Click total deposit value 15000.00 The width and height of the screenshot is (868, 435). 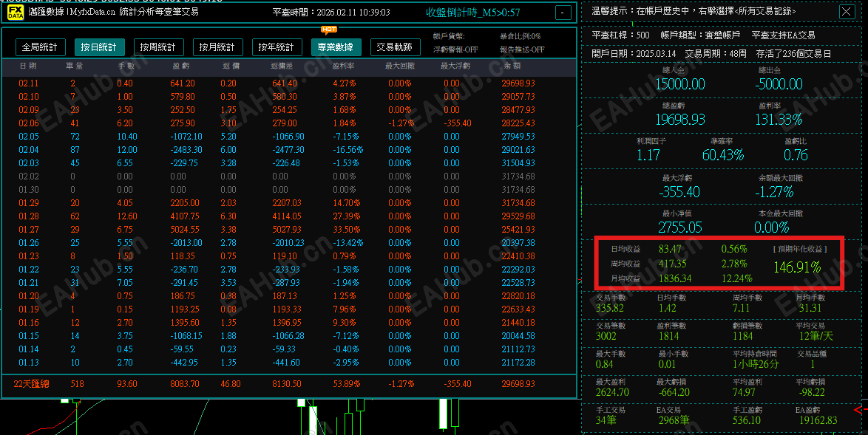679,84
